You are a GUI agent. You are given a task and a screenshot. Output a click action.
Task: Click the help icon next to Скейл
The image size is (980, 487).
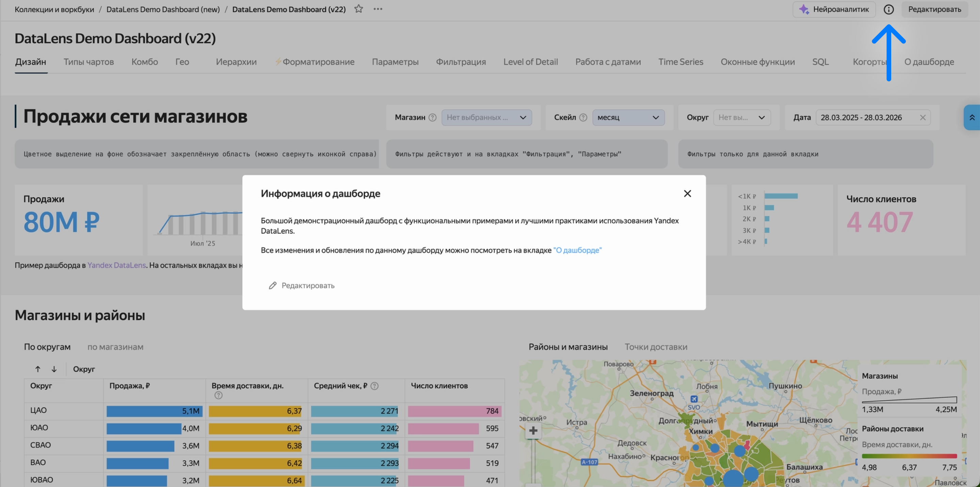583,117
